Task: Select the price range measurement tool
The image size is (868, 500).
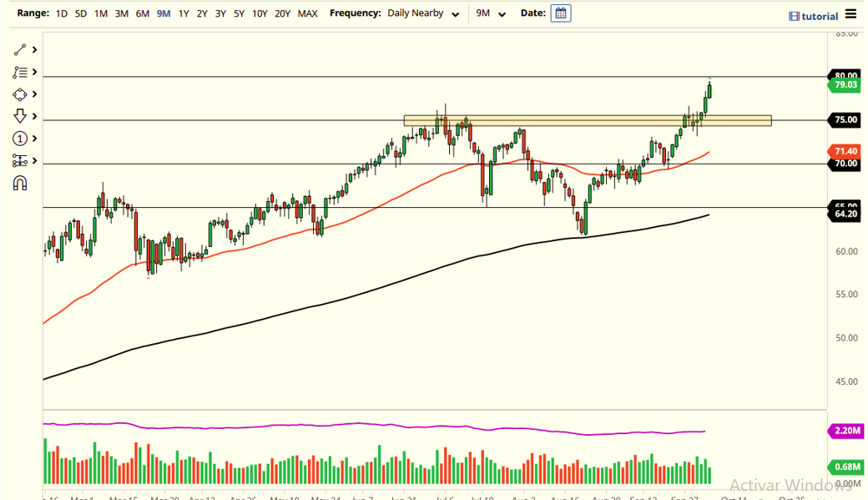Action: tap(20, 160)
